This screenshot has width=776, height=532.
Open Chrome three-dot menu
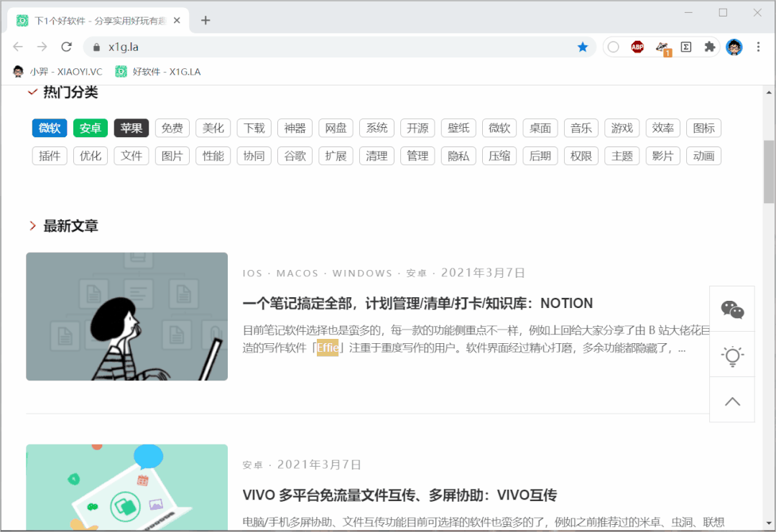point(758,47)
